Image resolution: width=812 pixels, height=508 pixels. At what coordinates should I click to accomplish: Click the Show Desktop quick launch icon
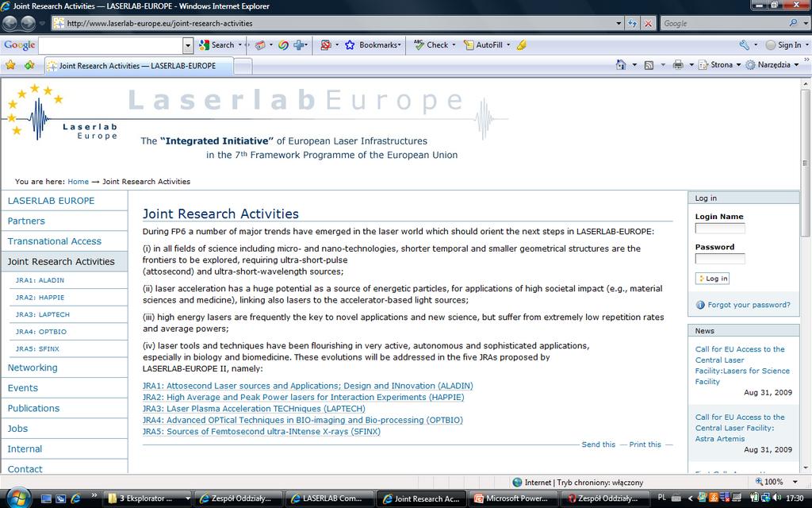(46, 498)
